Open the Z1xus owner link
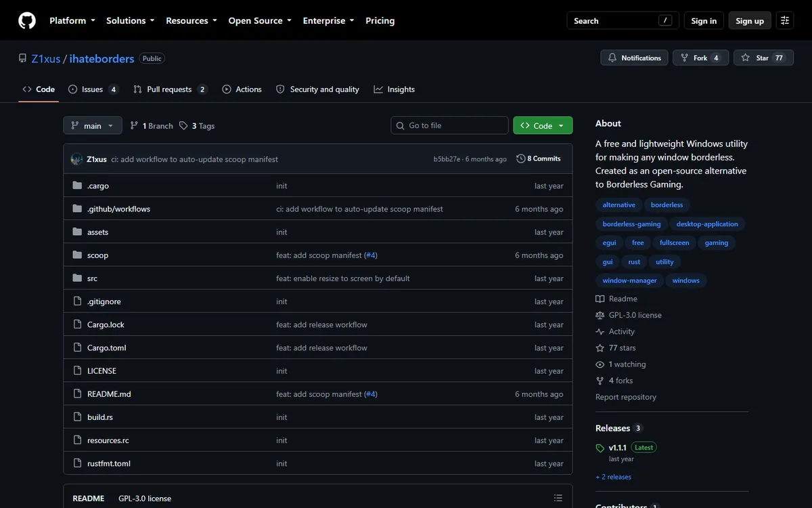The image size is (812, 508). (x=46, y=59)
